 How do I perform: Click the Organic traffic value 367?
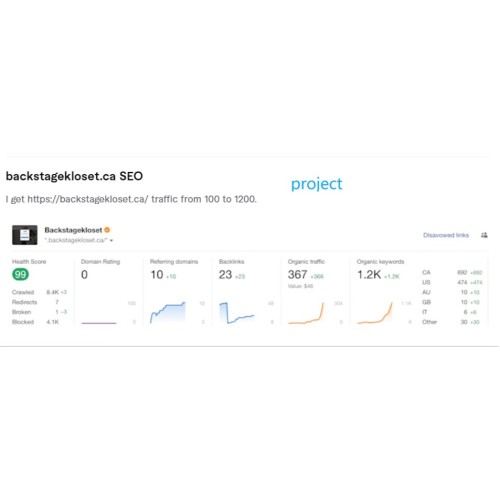tap(297, 275)
